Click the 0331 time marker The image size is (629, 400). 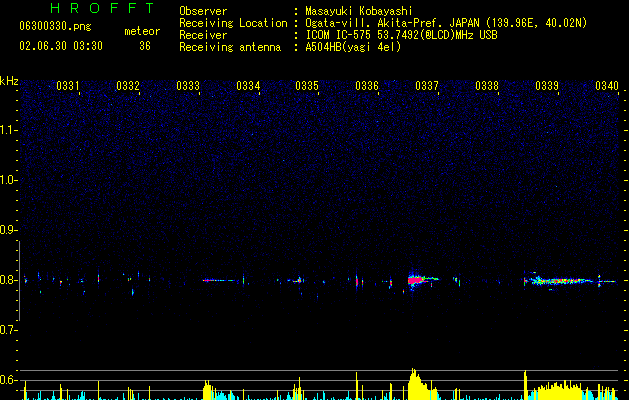pos(67,86)
